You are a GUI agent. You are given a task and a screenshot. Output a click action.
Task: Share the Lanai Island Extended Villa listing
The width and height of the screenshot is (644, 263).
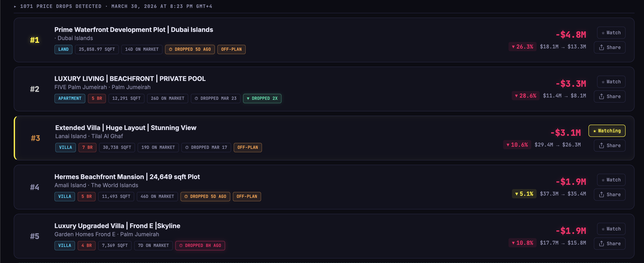point(609,145)
